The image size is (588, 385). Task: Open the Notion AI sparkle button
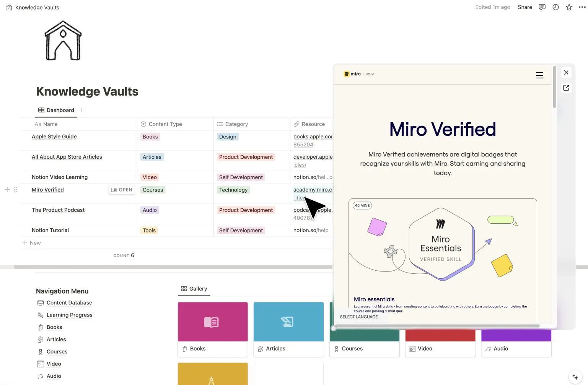(x=575, y=377)
